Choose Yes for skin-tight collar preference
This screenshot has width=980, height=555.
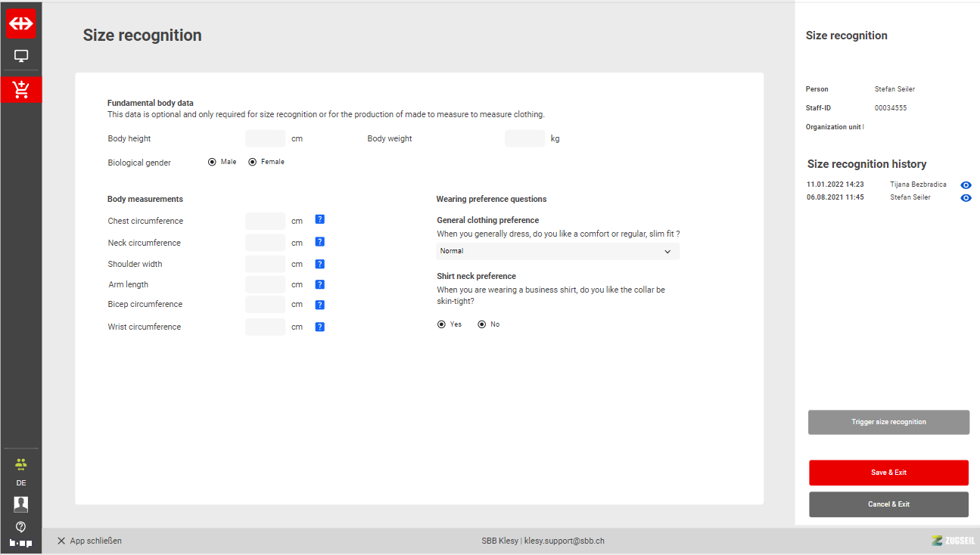tap(442, 324)
